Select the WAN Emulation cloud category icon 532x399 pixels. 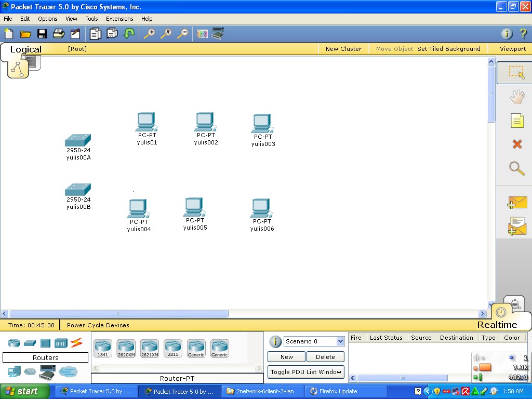30,372
